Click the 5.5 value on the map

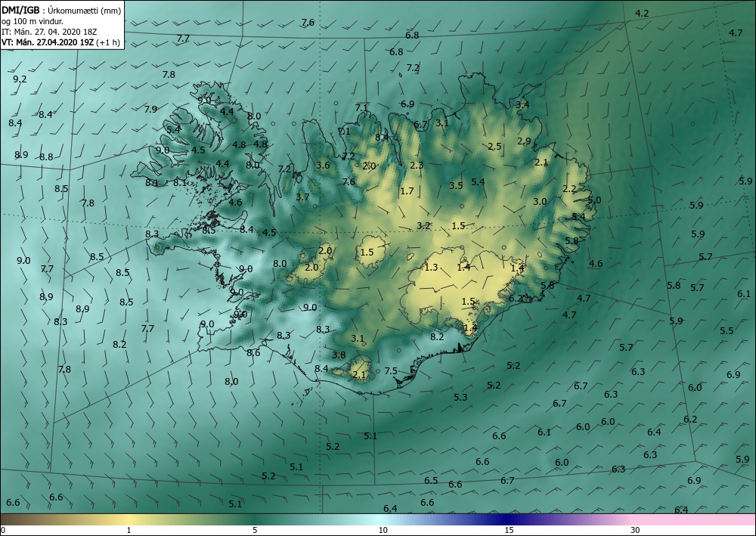tap(727, 330)
